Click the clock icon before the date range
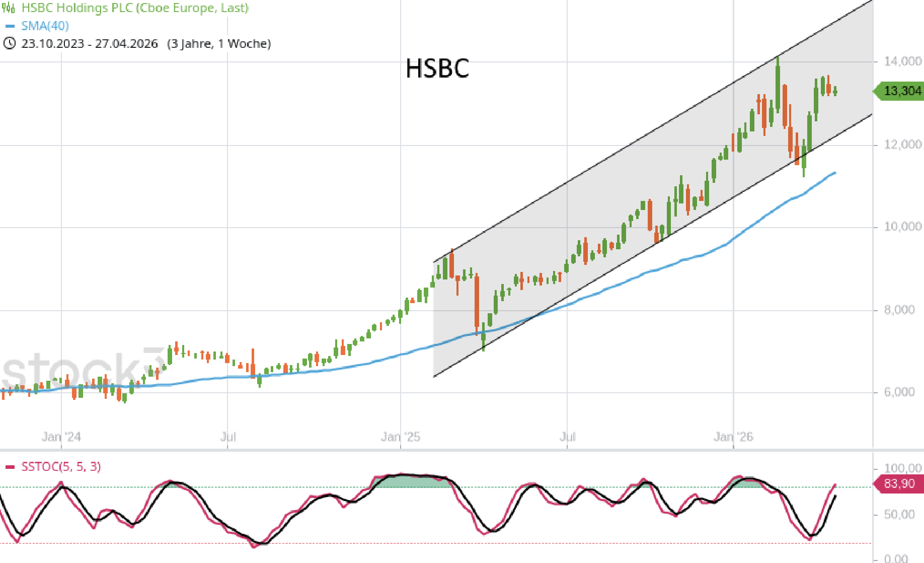Image resolution: width=924 pixels, height=563 pixels. (9, 44)
